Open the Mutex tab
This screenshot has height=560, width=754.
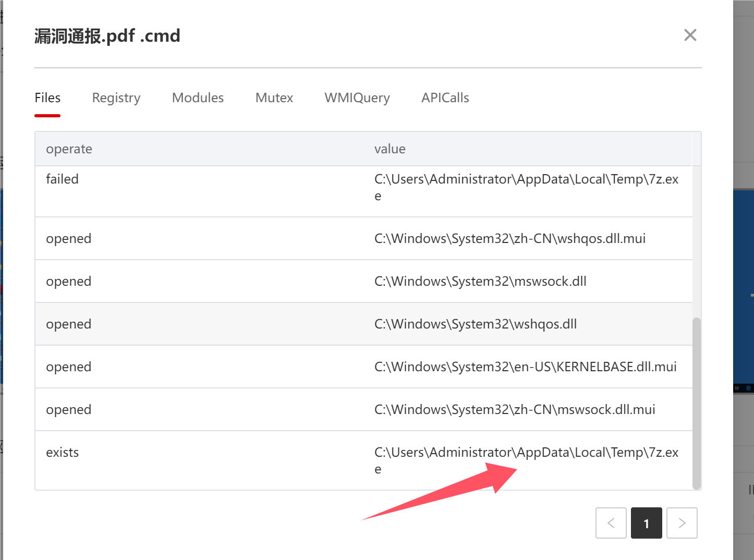click(274, 98)
